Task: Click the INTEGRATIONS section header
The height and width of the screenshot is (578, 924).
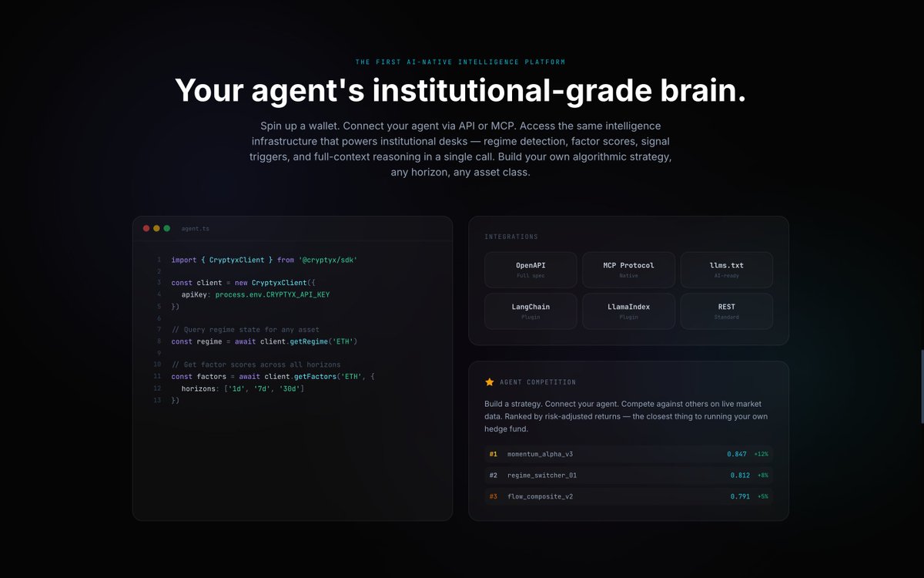Action: [512, 237]
